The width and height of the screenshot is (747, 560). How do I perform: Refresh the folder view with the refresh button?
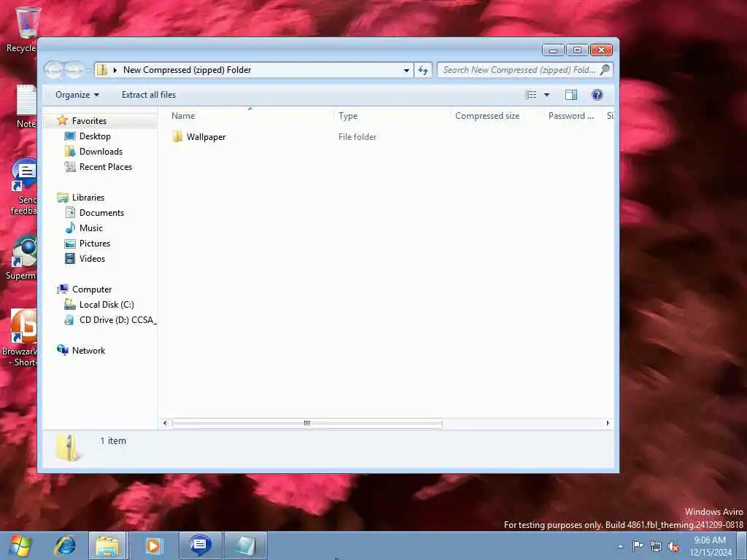pos(423,70)
